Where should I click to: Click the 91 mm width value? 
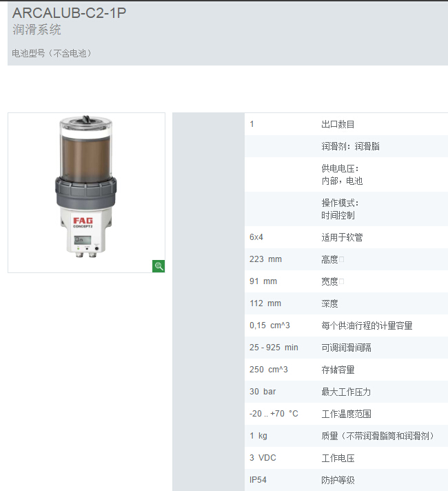pos(263,281)
